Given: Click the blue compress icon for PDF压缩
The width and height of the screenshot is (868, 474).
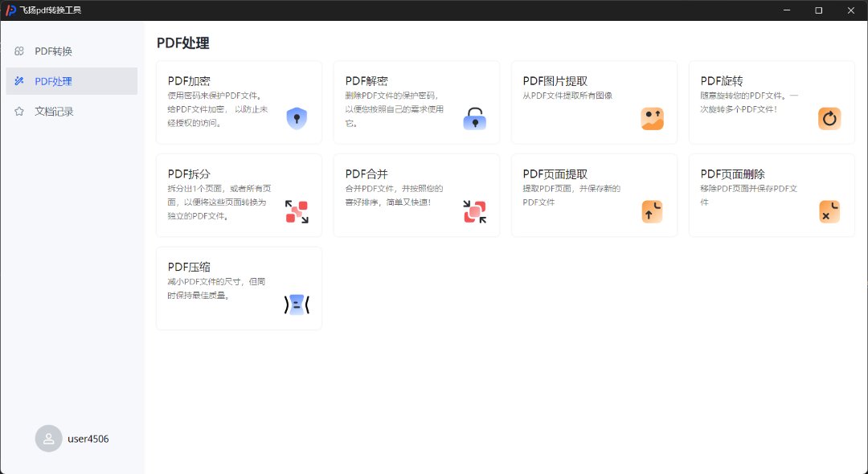Looking at the screenshot, I should pos(297,304).
